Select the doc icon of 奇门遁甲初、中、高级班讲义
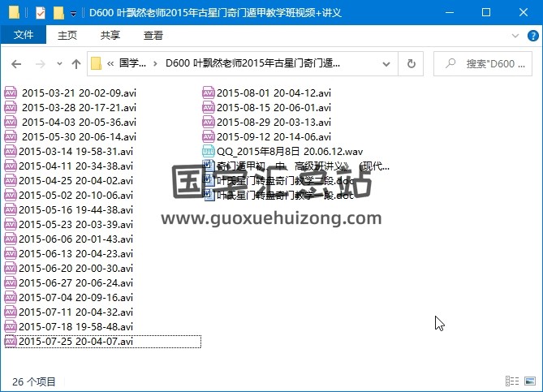This screenshot has width=543, height=392. tap(208, 166)
